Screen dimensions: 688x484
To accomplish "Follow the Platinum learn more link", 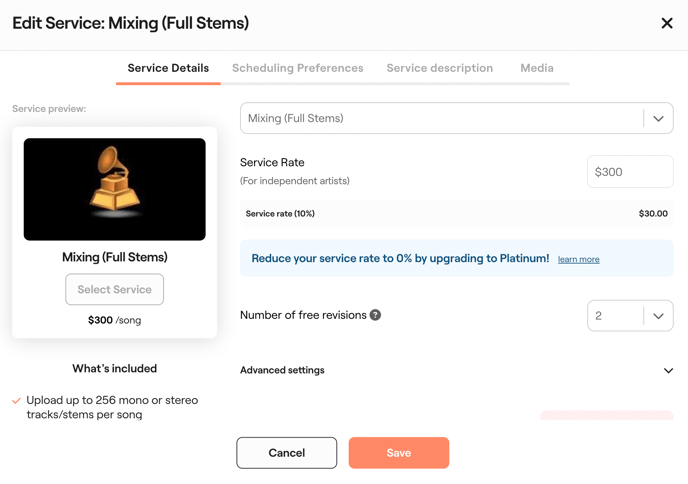I will click(x=579, y=260).
